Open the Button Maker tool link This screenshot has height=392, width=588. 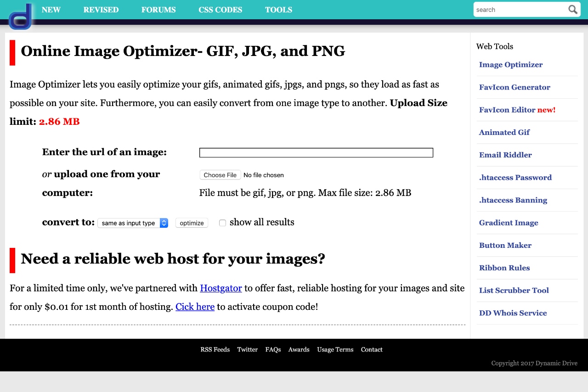coord(505,245)
